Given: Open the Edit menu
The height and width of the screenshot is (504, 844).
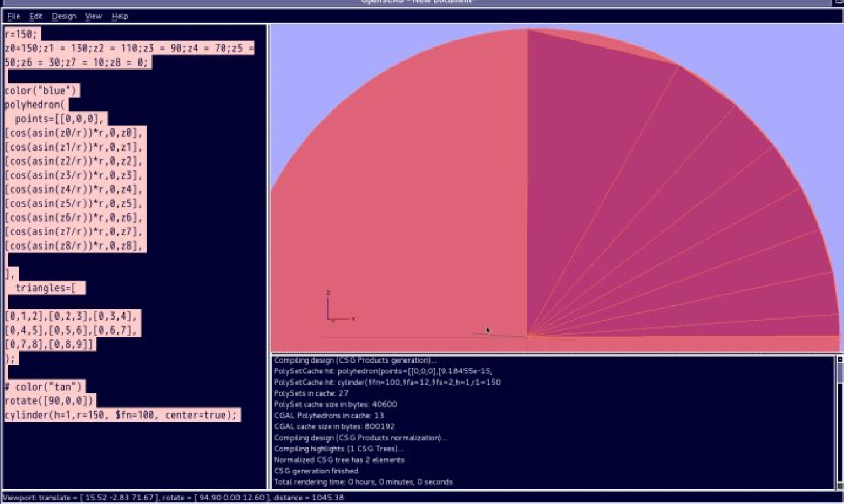Looking at the screenshot, I should tap(36, 16).
